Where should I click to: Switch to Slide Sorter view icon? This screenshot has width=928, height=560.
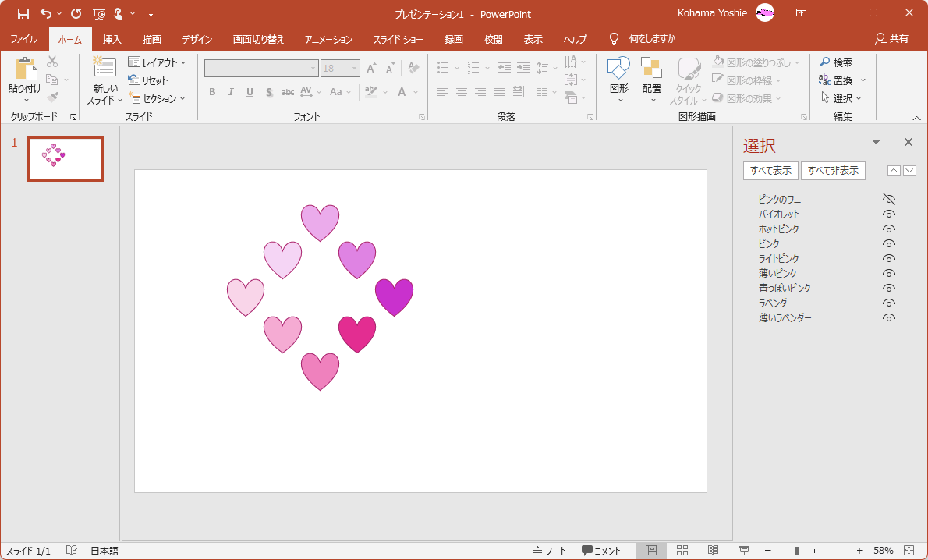(x=682, y=551)
